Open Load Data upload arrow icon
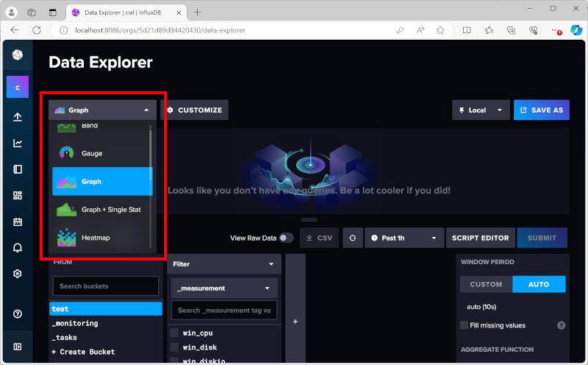This screenshot has width=588, height=365. point(17,117)
